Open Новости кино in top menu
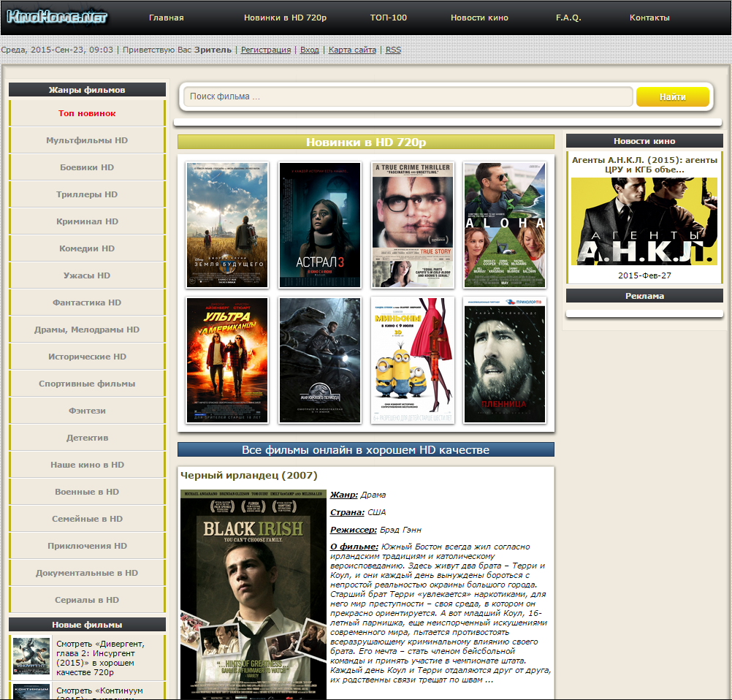Image resolution: width=732 pixels, height=700 pixels. tap(479, 18)
